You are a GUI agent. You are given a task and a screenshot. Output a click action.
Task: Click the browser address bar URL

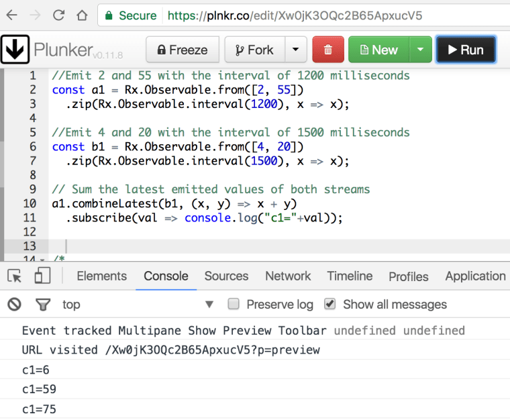click(x=295, y=15)
